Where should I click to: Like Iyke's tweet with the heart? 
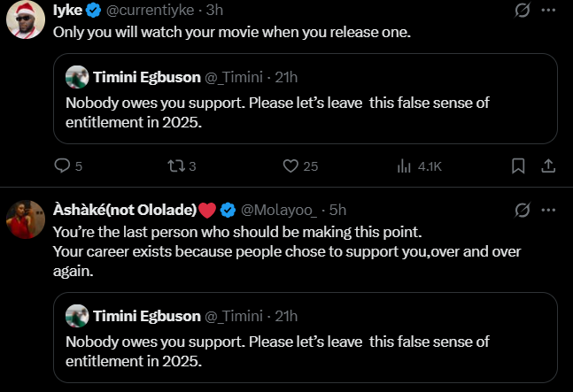click(289, 165)
